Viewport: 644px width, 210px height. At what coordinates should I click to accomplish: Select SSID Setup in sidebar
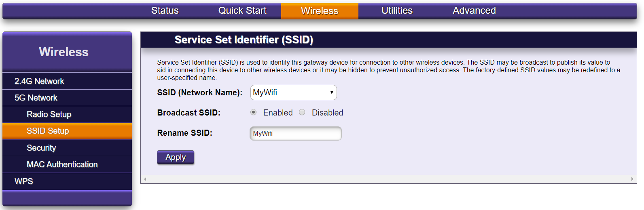pyautogui.click(x=48, y=131)
